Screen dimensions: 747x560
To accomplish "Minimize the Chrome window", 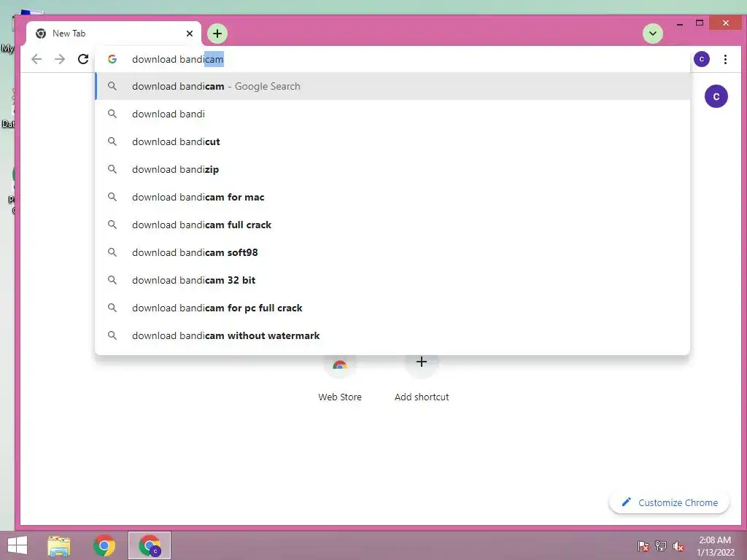I will [680, 23].
